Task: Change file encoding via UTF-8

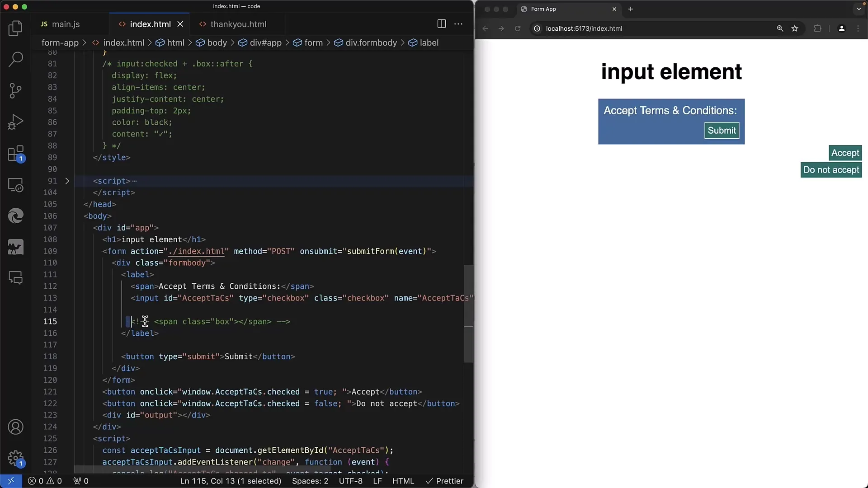Action: tap(351, 481)
